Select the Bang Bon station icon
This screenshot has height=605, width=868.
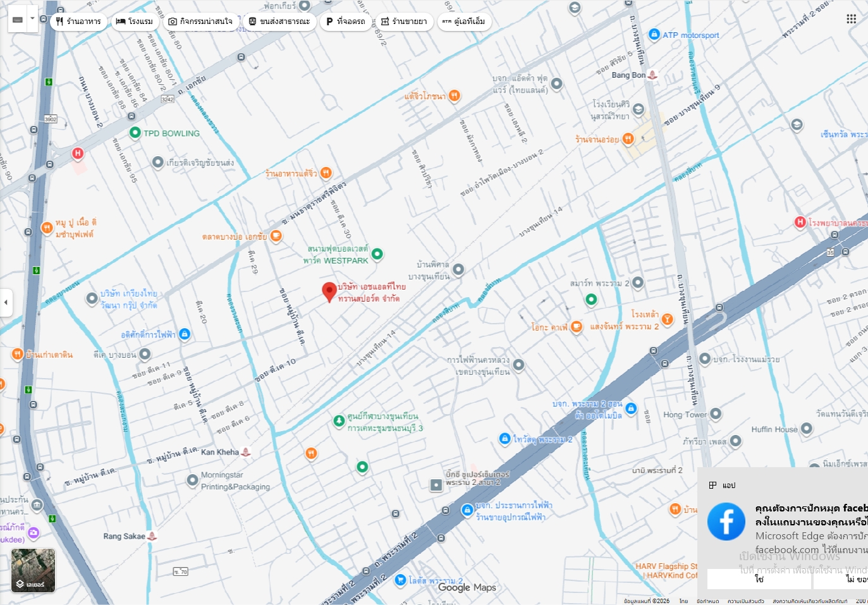(x=652, y=75)
